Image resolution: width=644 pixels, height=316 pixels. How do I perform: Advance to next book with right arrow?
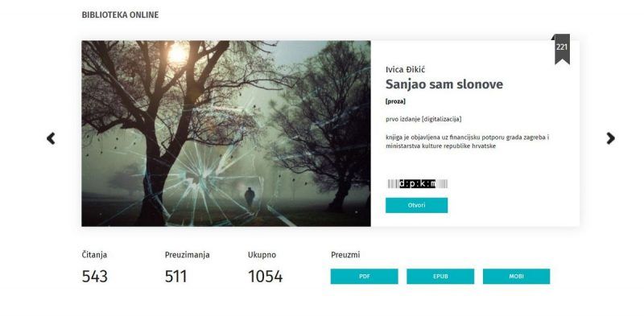pos(611,138)
